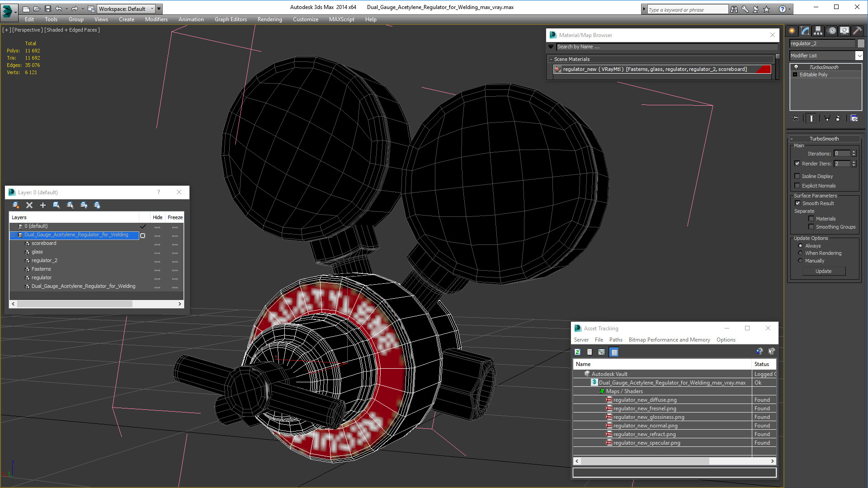Click Help question mark icon in the title bar
The width and height of the screenshot is (868, 488).
pos(783,9)
